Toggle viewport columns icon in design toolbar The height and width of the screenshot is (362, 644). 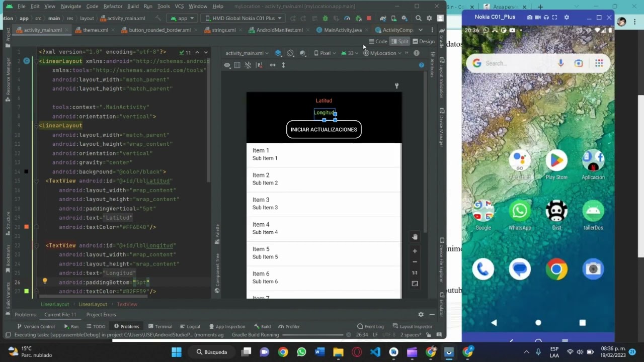(x=237, y=65)
